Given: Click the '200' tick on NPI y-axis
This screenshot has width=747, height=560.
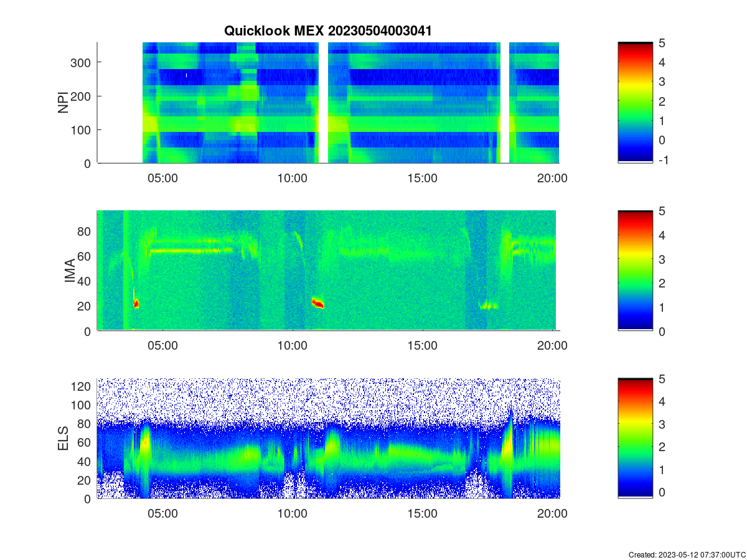Looking at the screenshot, I should [x=82, y=96].
